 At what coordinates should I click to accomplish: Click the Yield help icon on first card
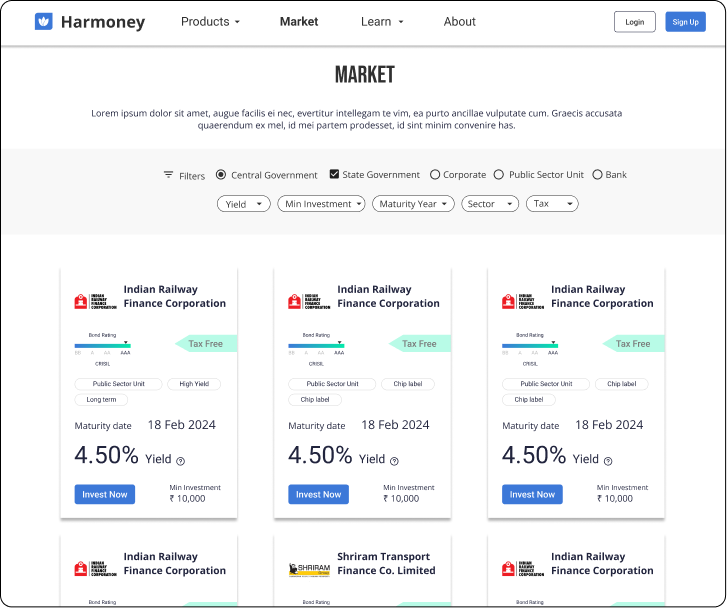click(x=181, y=461)
